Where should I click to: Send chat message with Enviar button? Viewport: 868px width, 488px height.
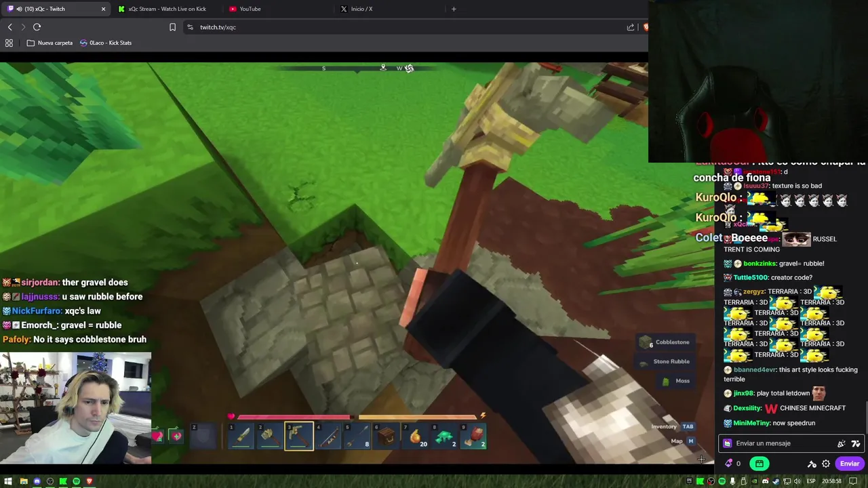[849, 464]
